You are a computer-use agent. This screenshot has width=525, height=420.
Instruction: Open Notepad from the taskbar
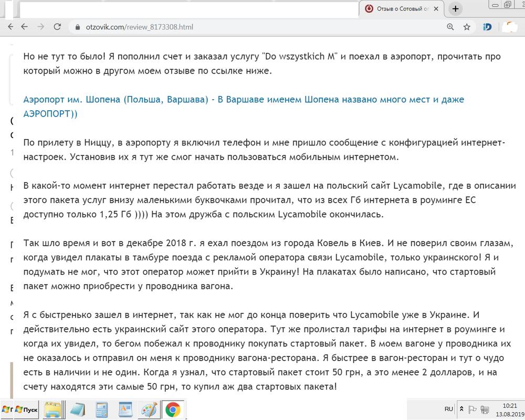(77, 409)
